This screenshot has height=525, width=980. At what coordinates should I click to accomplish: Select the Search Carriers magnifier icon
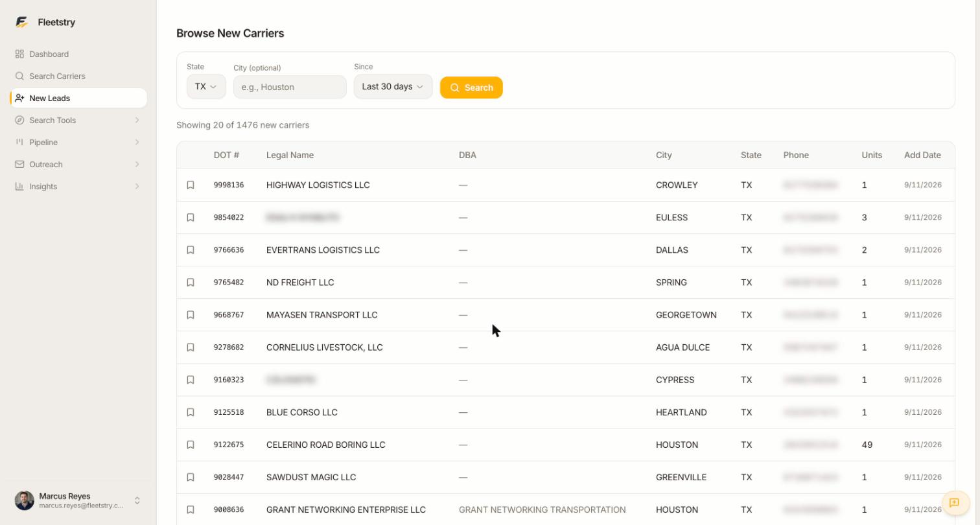(x=19, y=76)
